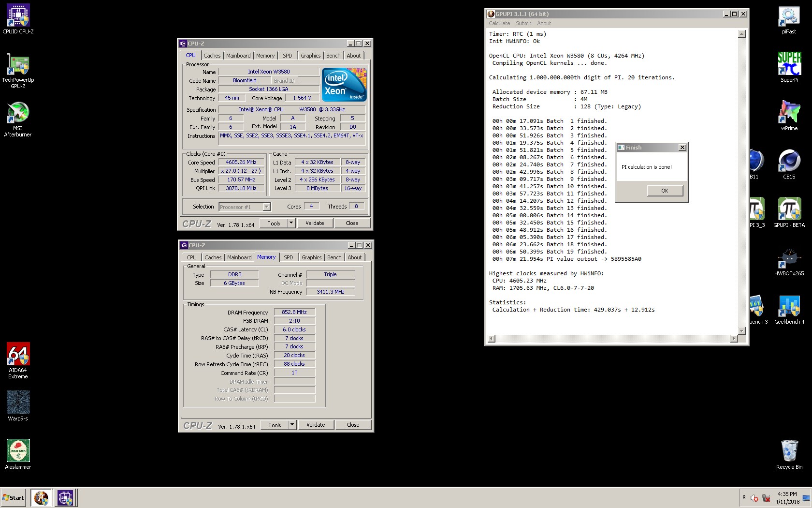This screenshot has height=508, width=812.
Task: Open the Aleslammer desktop icon
Action: [18, 454]
